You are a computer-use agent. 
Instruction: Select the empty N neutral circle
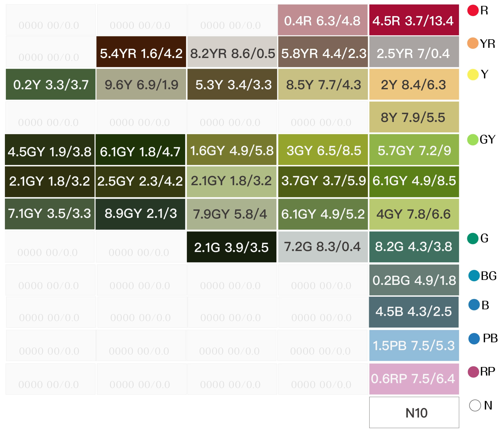(x=475, y=406)
